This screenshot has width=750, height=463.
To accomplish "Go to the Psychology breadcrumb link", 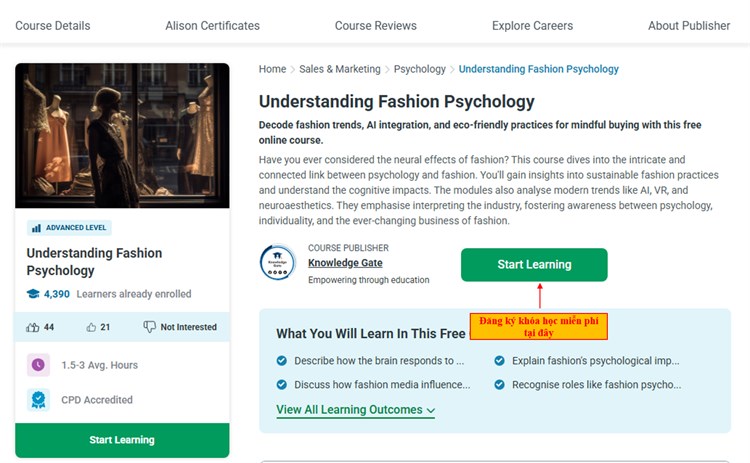I will [x=419, y=69].
